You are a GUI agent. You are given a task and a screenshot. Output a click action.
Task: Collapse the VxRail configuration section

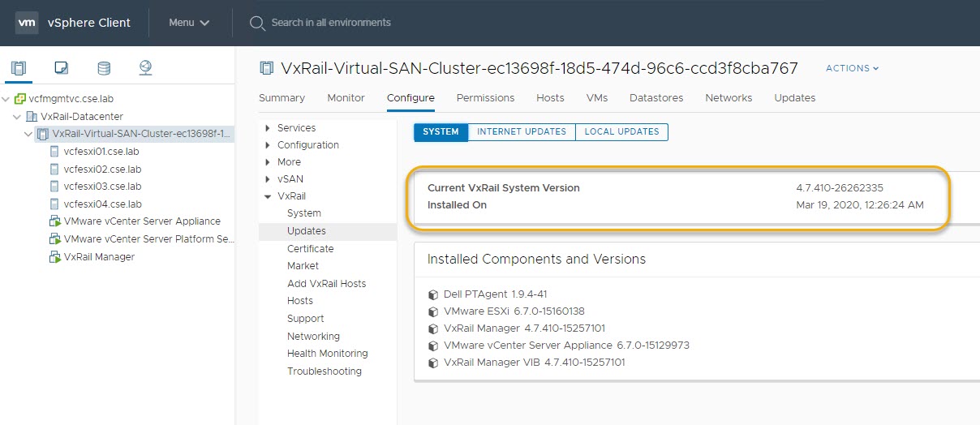click(x=269, y=196)
